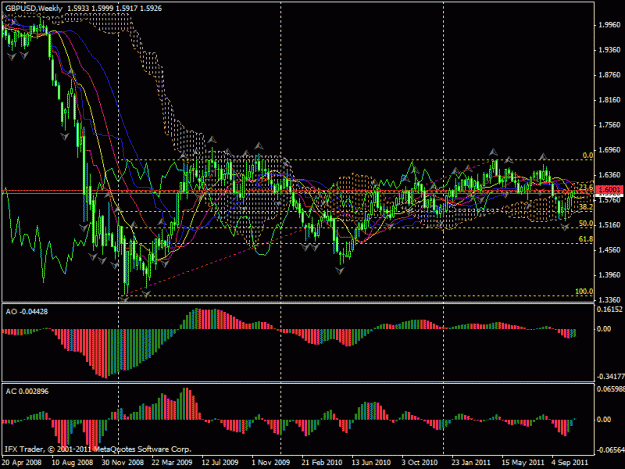Select price axis value 1.6360
Viewport: 625px width, 469px height.
click(610, 175)
